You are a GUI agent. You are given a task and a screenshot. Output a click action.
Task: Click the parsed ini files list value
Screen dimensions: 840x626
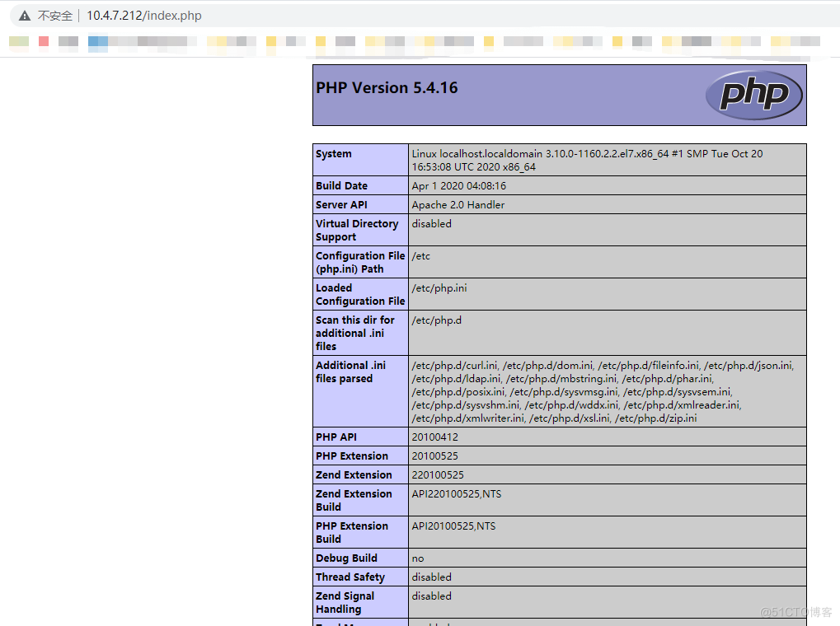[x=603, y=391]
